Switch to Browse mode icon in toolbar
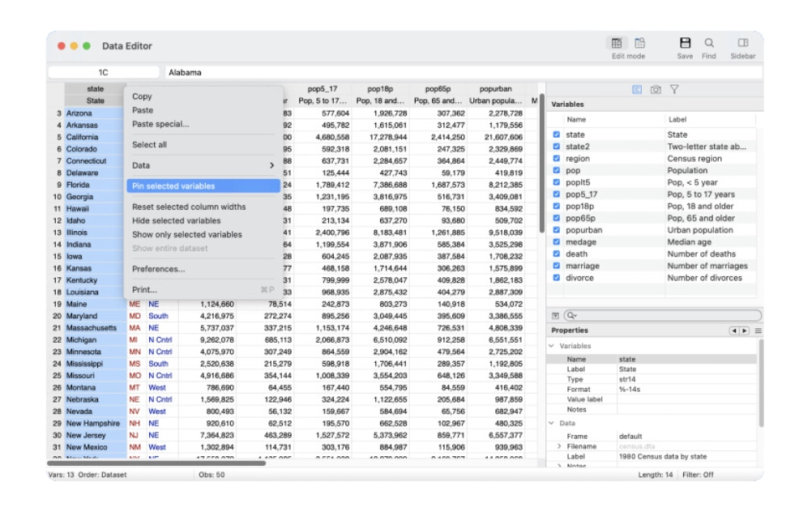 coord(639,43)
